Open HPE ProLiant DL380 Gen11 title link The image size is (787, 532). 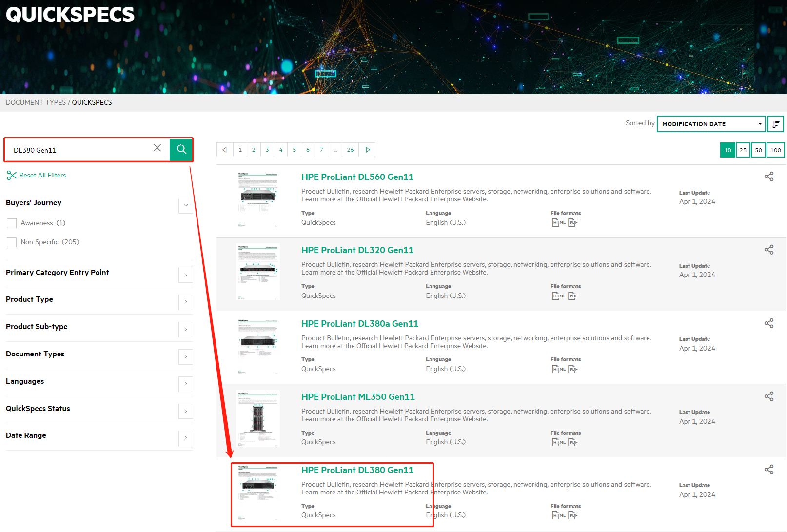[357, 470]
